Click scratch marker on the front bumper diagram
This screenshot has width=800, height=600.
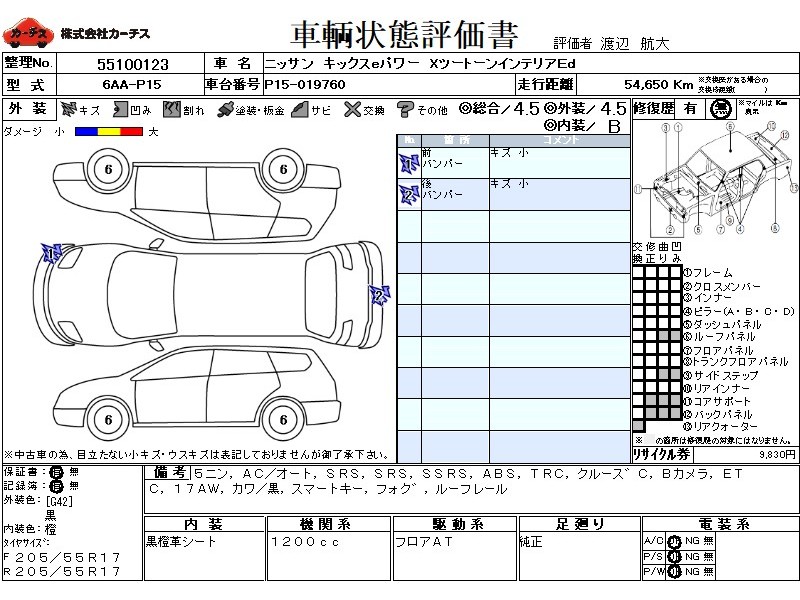point(52,253)
